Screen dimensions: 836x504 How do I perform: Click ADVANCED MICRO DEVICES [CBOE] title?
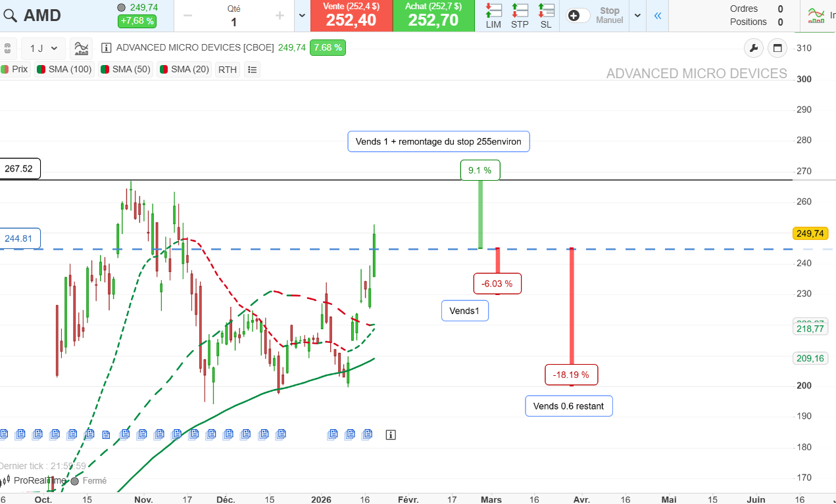pos(195,47)
